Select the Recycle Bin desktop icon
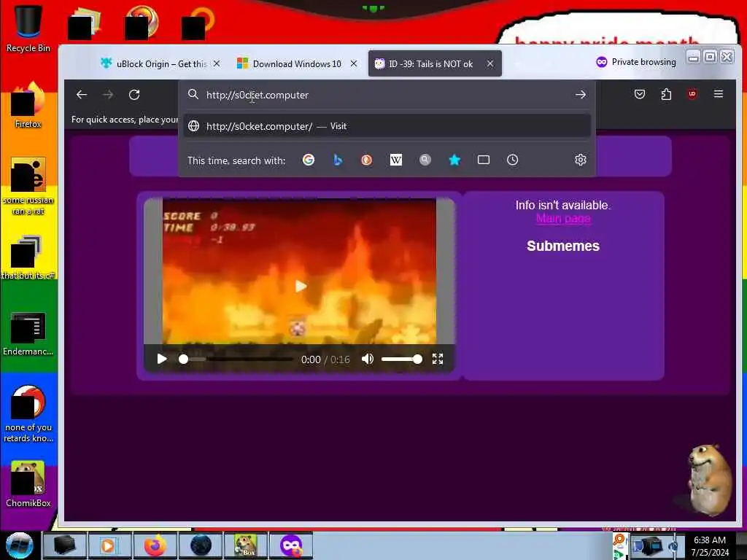This screenshot has width=747, height=560. pos(28,28)
